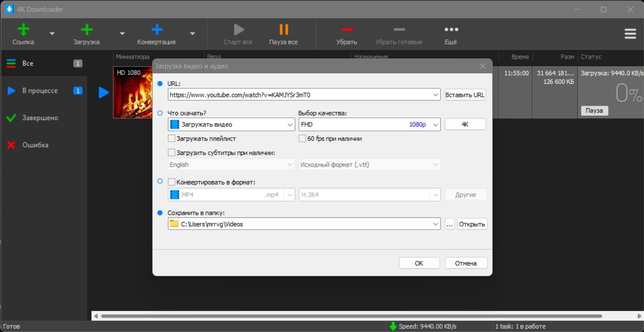Expand the Загружать видео dropdown

click(x=231, y=125)
